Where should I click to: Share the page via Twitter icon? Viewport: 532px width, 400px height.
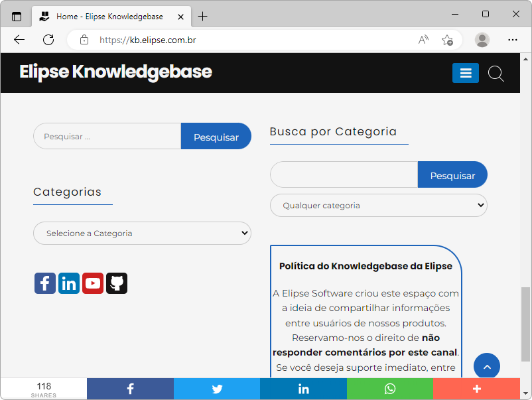coord(216,388)
